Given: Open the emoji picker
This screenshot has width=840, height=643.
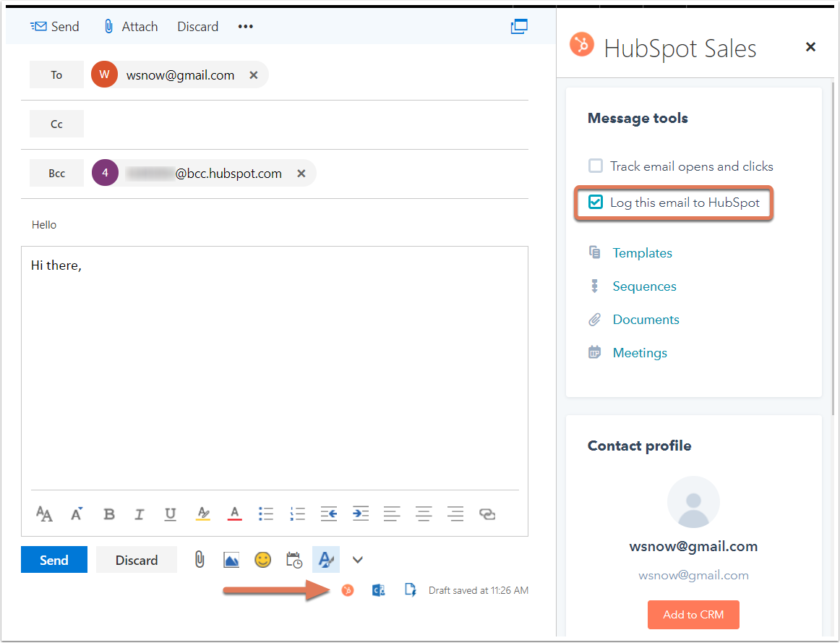Looking at the screenshot, I should tap(262, 560).
